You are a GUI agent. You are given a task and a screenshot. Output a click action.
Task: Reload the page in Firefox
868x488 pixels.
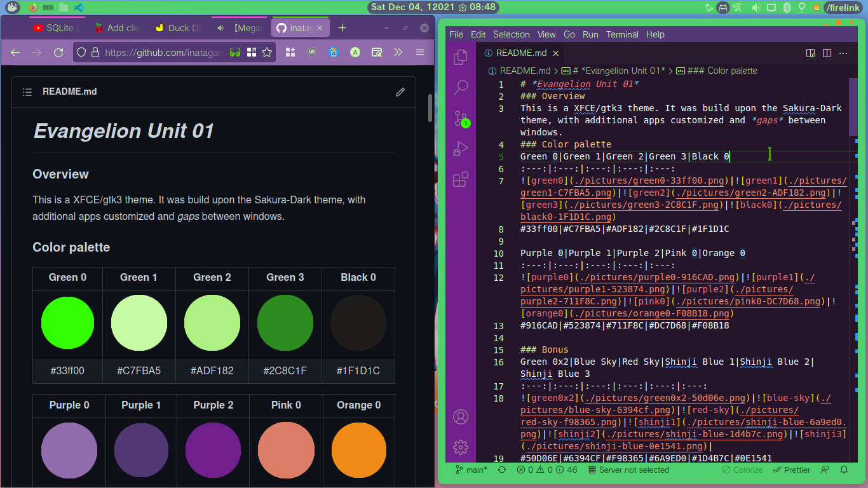click(x=58, y=53)
